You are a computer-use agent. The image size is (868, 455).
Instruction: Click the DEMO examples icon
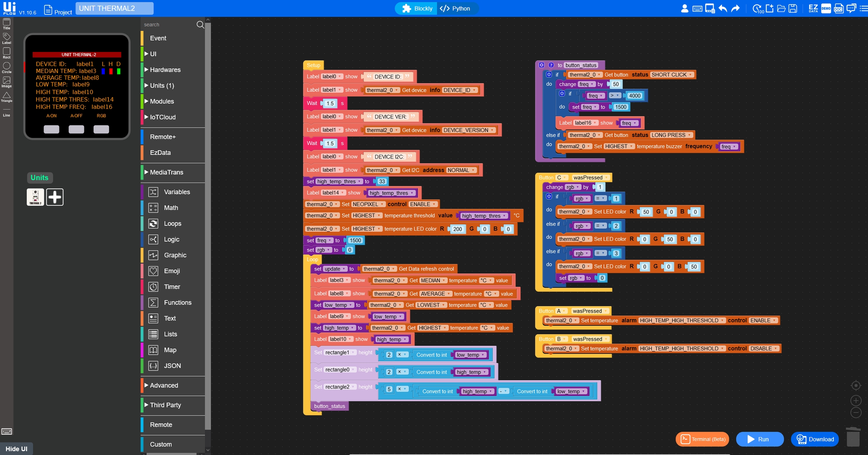[826, 8]
